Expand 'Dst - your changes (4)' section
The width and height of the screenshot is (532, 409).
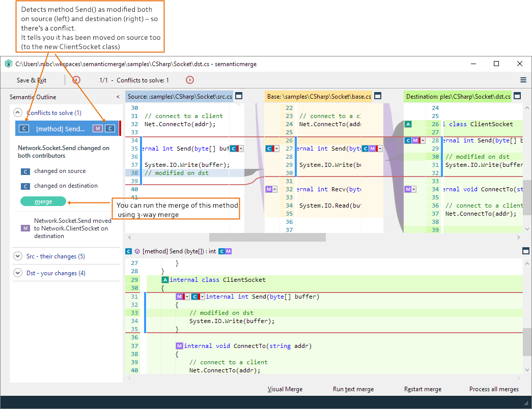click(18, 273)
